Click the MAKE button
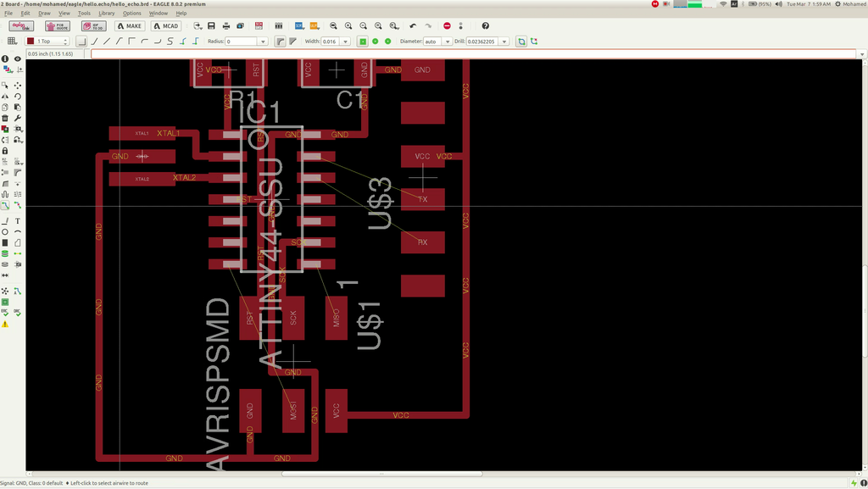 click(x=130, y=26)
